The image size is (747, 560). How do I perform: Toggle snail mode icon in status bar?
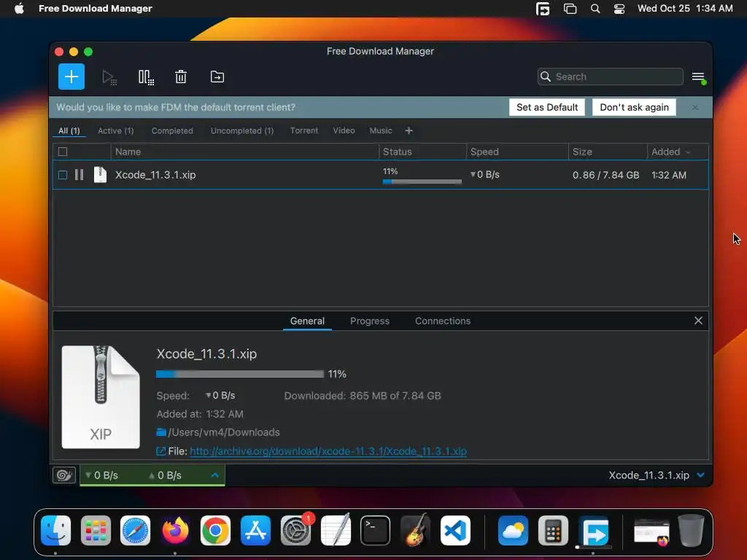[x=64, y=475]
